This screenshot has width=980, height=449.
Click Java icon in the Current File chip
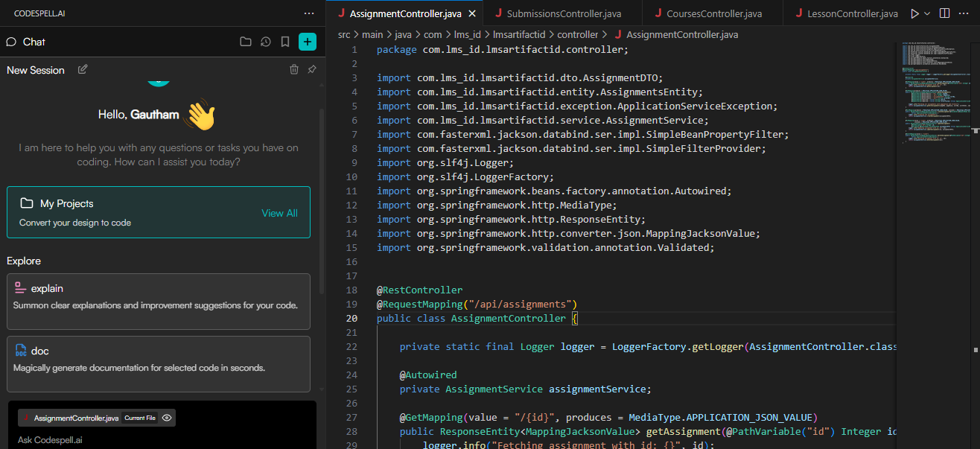[28, 418]
